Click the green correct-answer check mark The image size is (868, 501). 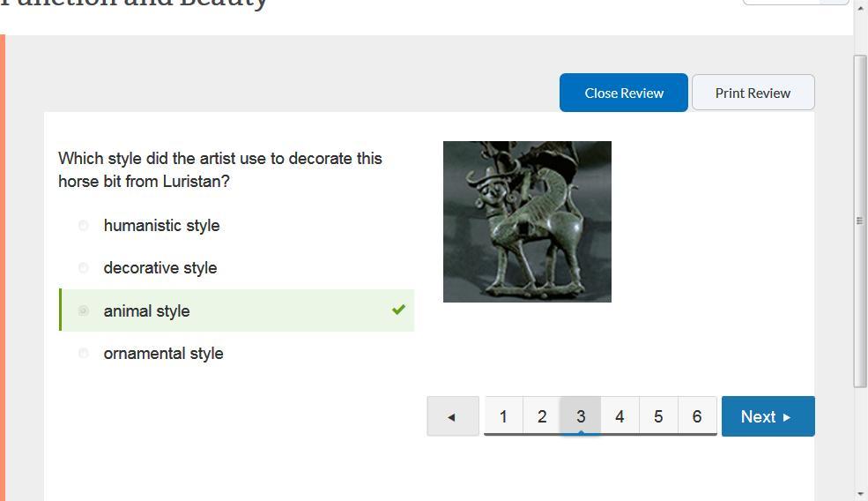pyautogui.click(x=398, y=310)
